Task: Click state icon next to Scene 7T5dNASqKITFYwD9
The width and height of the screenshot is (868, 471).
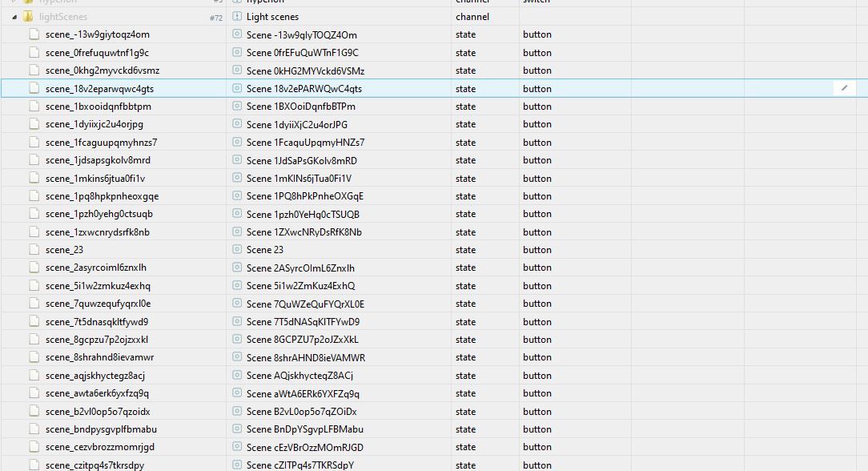Action: [x=237, y=321]
